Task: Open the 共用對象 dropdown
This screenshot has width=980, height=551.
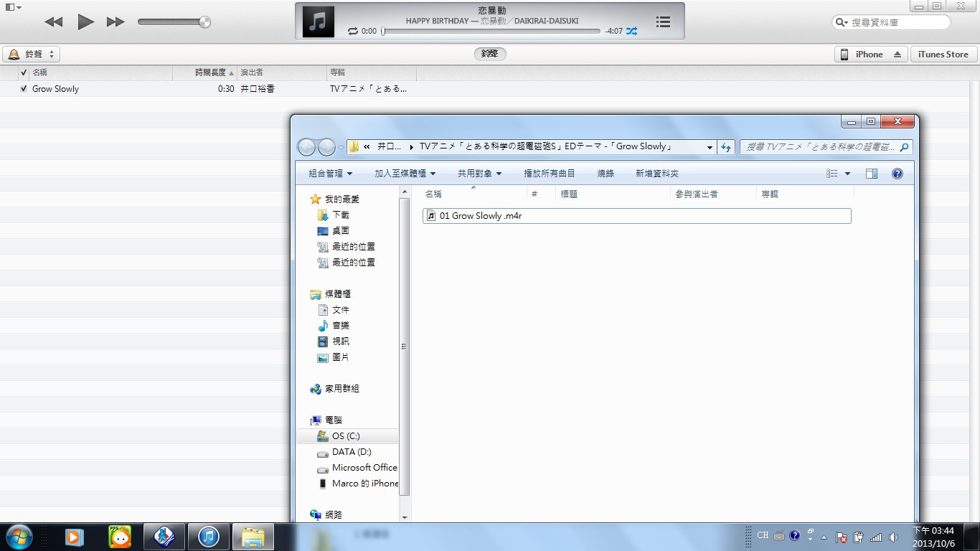Action: point(479,174)
